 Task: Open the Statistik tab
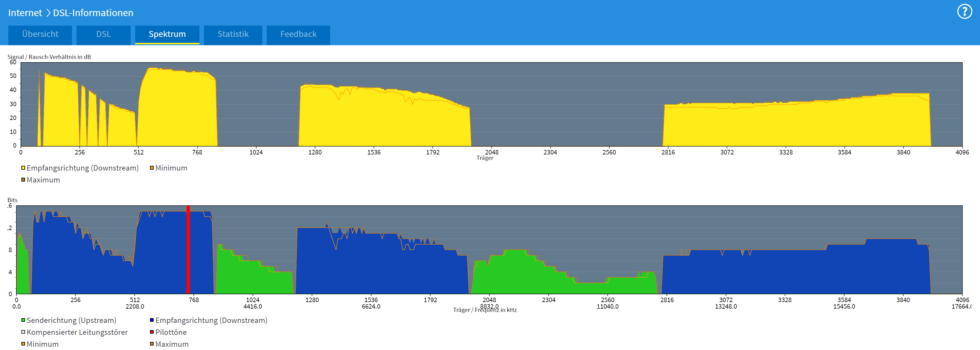point(233,34)
